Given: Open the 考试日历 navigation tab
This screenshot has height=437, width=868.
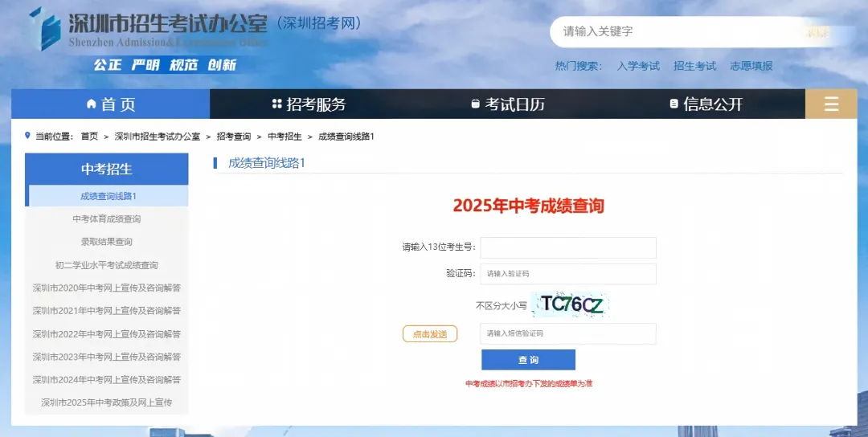Looking at the screenshot, I should pos(508,104).
